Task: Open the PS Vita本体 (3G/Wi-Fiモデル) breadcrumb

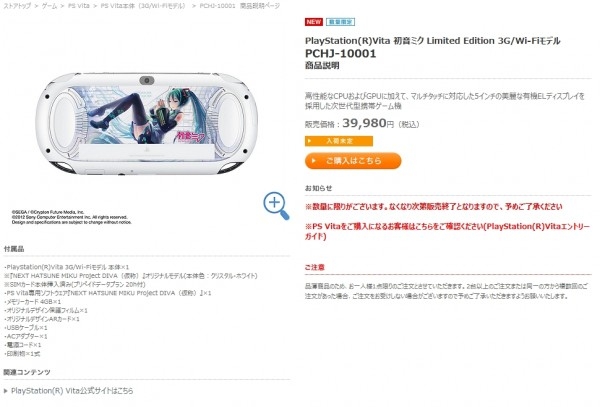Action: tap(143, 6)
